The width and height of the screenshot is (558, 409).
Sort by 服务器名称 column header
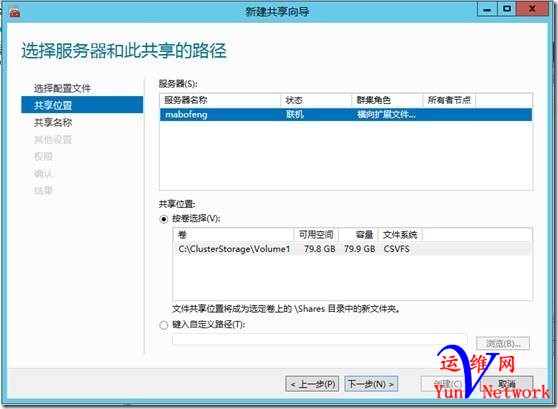220,100
